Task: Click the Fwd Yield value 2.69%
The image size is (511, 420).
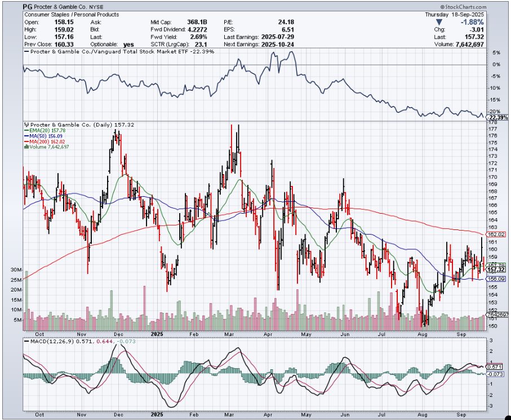Action: 198,37
